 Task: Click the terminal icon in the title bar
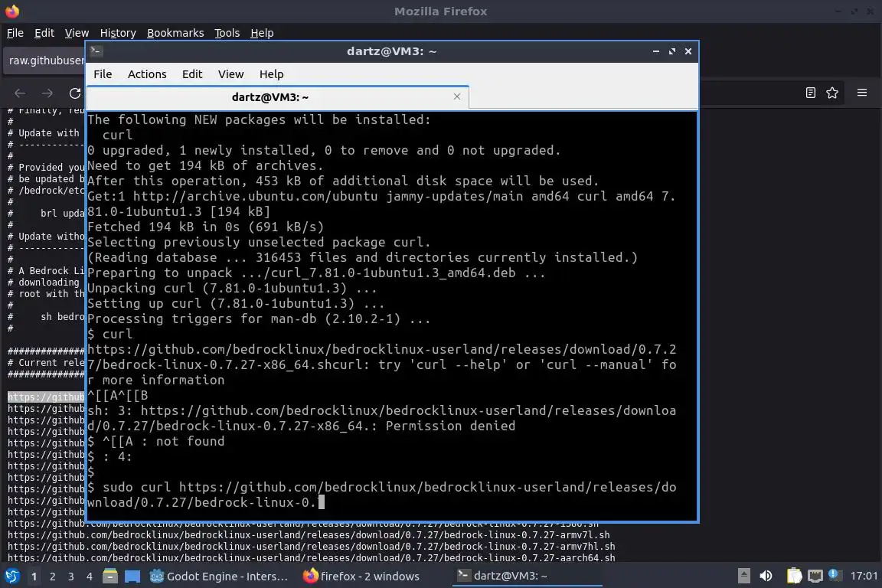[96, 51]
